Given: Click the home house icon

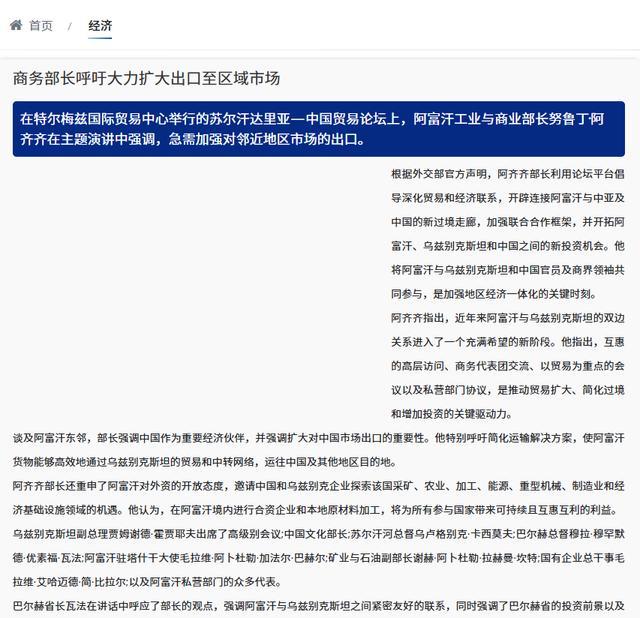Looking at the screenshot, I should [16, 25].
